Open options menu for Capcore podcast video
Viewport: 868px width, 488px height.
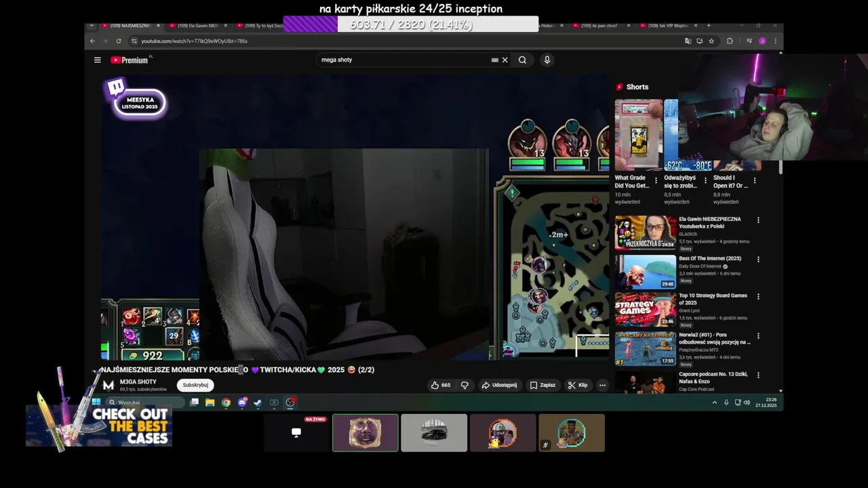758,375
